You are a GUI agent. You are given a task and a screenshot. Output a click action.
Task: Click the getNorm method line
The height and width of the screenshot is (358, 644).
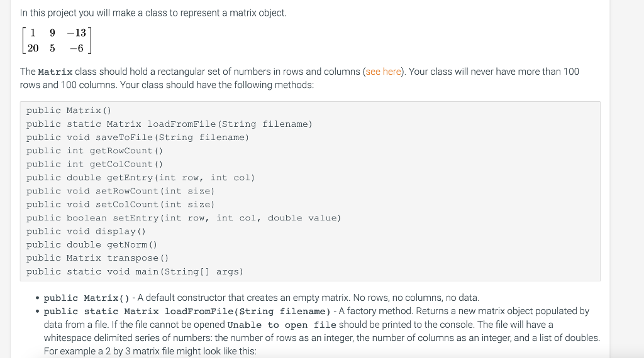click(92, 245)
